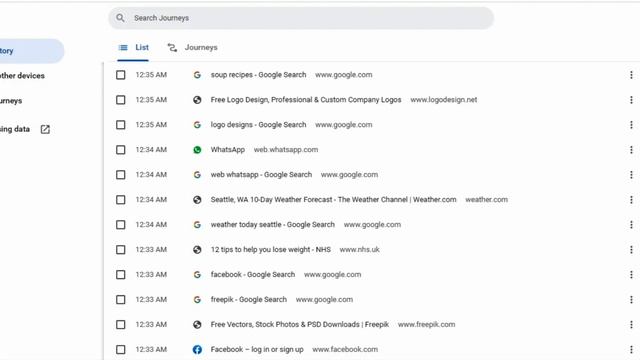Open the Journeys tab
Viewport: 640px width, 360px height.
click(x=193, y=48)
